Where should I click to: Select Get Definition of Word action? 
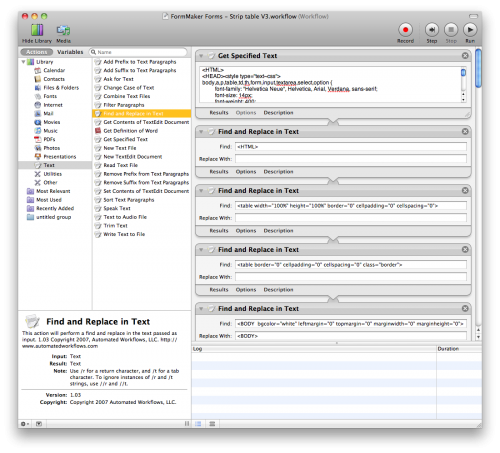pos(131,131)
